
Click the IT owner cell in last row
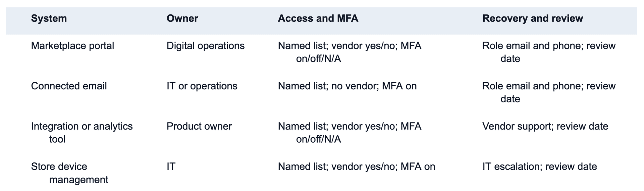tap(171, 166)
